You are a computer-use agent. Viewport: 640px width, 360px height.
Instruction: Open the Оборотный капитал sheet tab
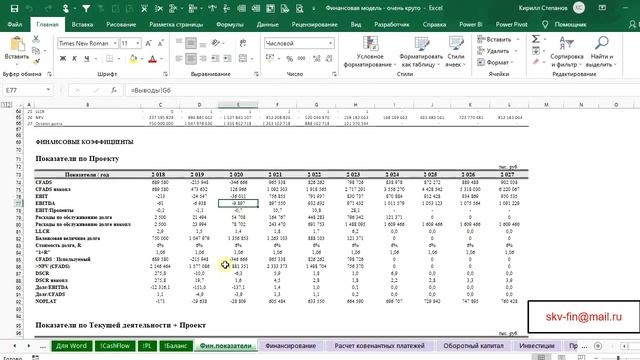[x=473, y=346]
